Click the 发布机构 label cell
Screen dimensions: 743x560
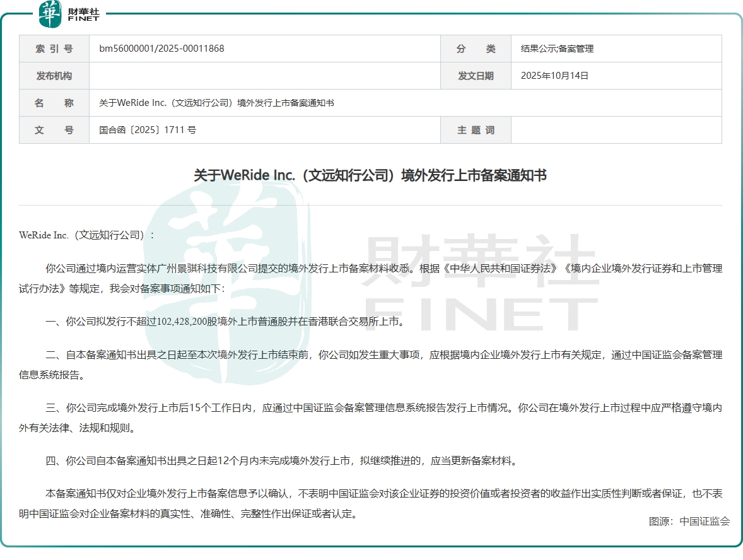click(x=54, y=76)
